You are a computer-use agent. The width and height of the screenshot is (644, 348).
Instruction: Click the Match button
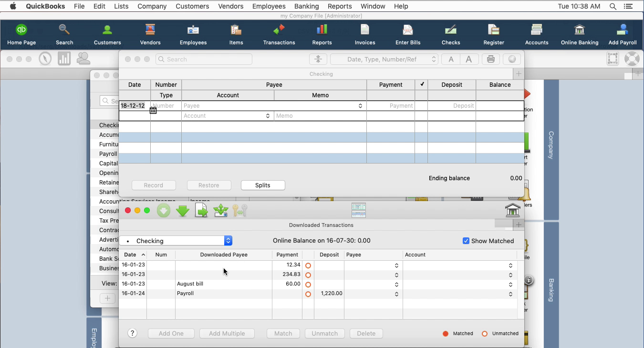tap(283, 333)
